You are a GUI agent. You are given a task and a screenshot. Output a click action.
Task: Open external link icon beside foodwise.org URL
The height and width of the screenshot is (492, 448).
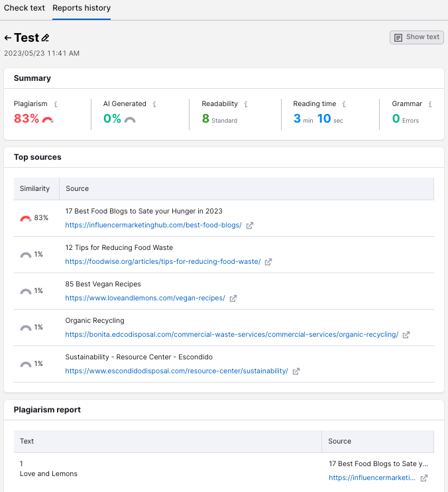(x=268, y=262)
